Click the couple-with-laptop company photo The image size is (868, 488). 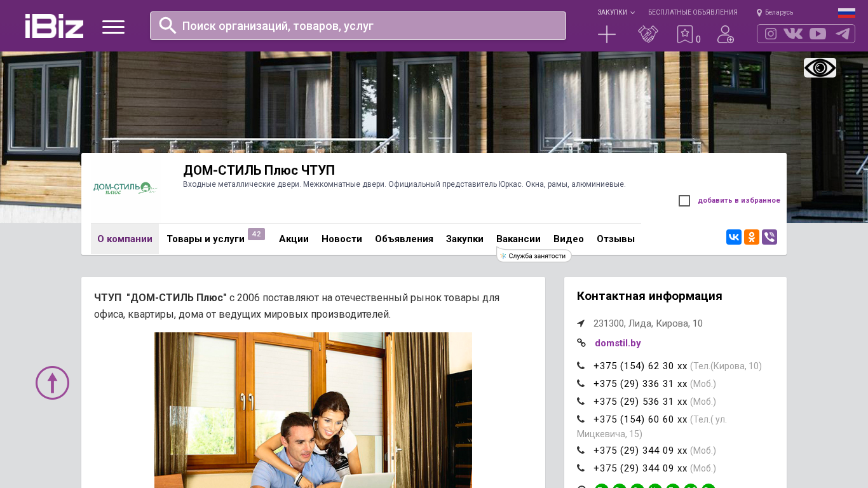pyautogui.click(x=313, y=410)
